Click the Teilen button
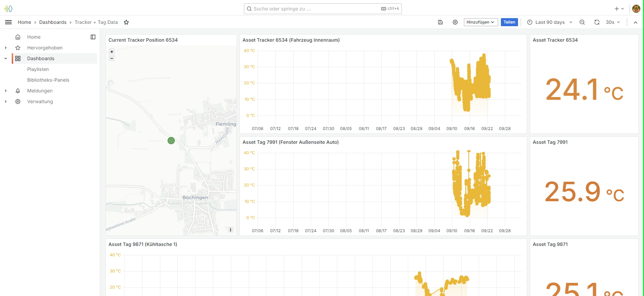This screenshot has width=644, height=296. 509,22
